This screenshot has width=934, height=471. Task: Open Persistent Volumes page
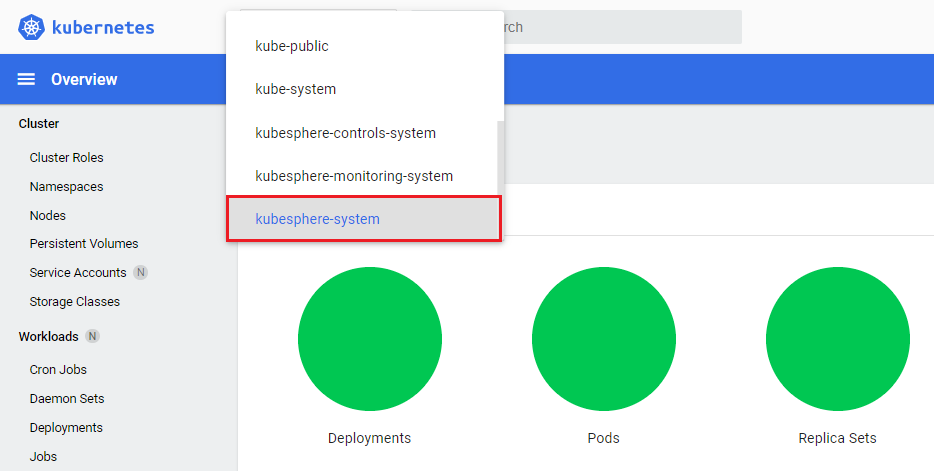(84, 244)
